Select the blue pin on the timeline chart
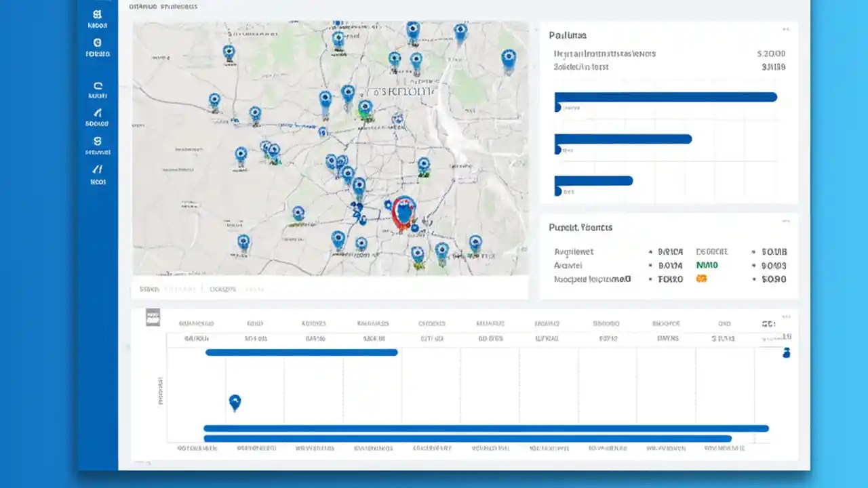 point(235,401)
